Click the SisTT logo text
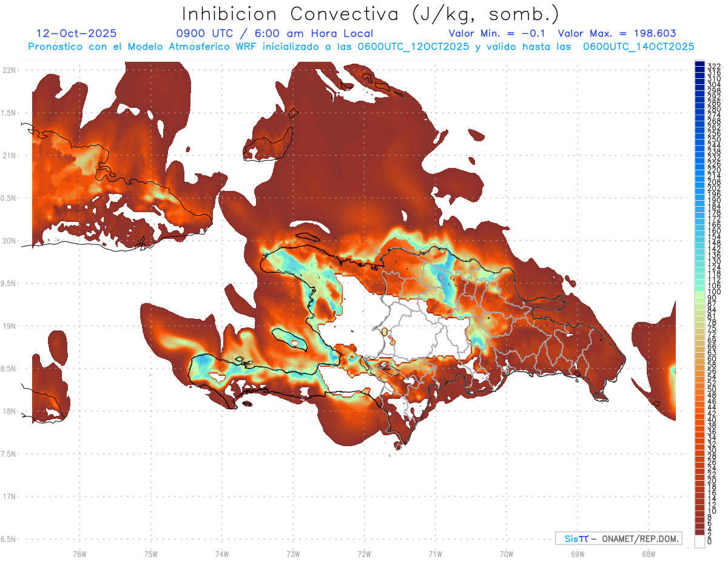Screen dimensions: 728x562 click(576, 538)
